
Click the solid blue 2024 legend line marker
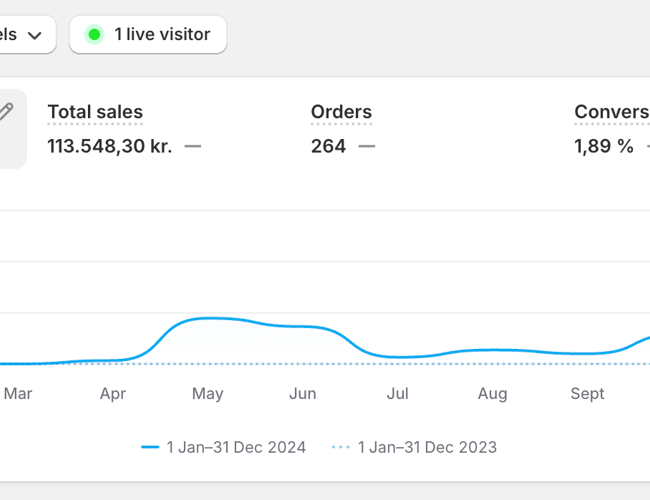(150, 447)
